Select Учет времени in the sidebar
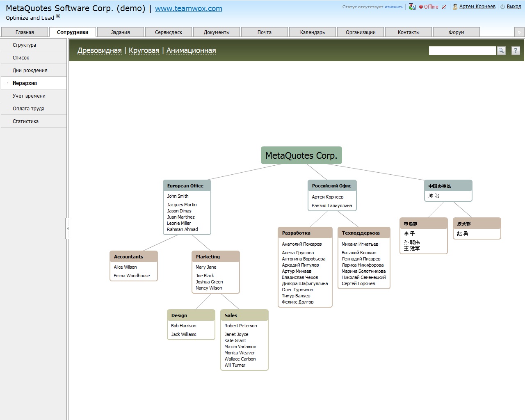 [x=34, y=96]
